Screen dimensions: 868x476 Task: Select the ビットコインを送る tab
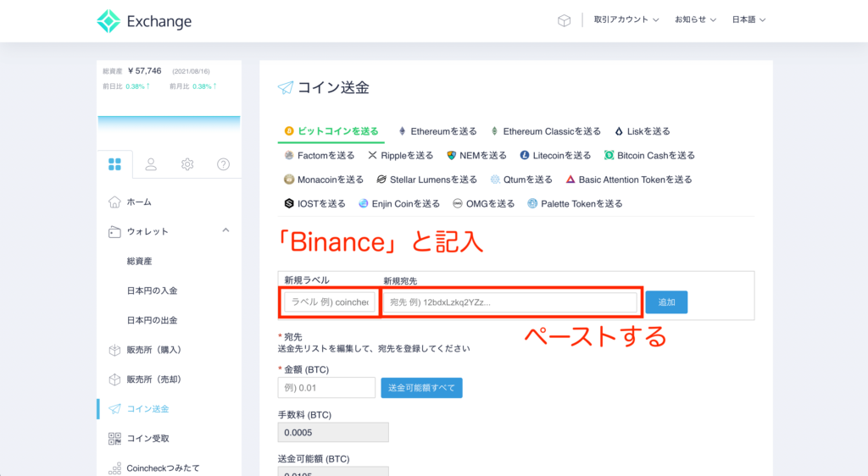[331, 131]
